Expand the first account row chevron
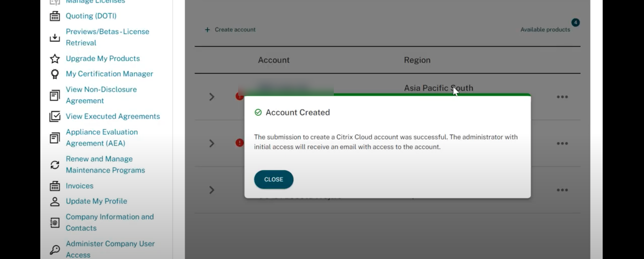 tap(212, 97)
